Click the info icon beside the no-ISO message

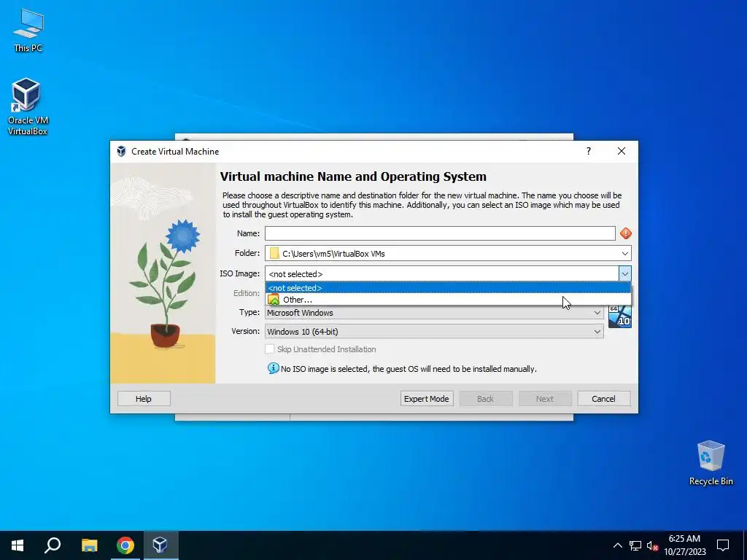tap(273, 368)
